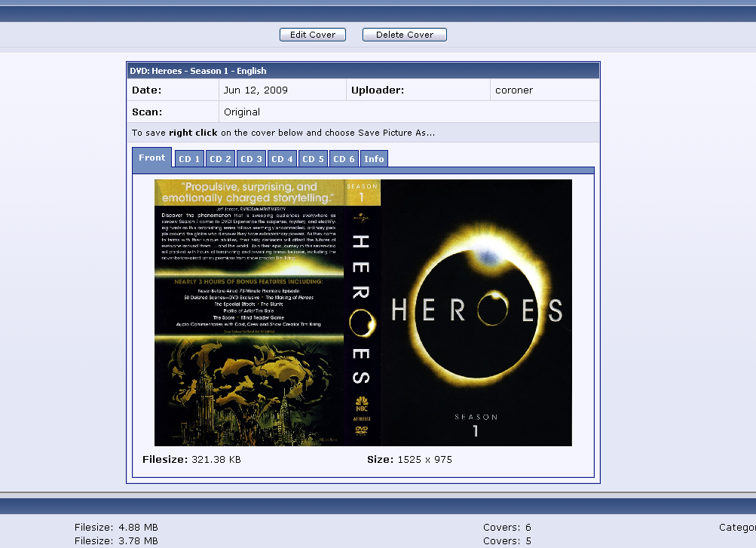Viewport: 756px width, 548px height.
Task: Open the CD 2 tab
Action: [x=220, y=159]
